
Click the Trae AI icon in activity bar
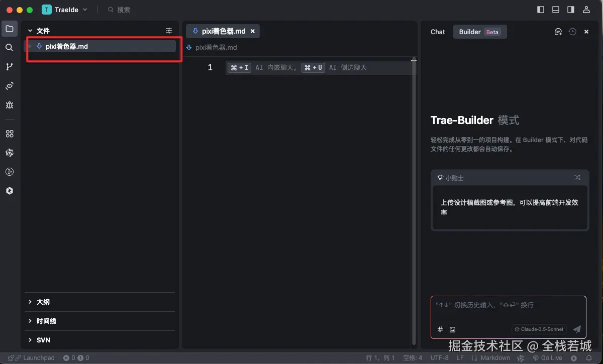tap(9, 153)
